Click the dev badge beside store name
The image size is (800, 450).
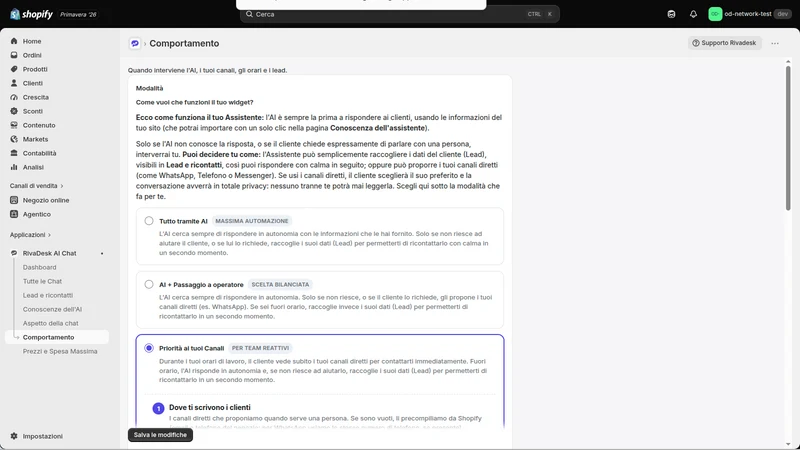(783, 14)
